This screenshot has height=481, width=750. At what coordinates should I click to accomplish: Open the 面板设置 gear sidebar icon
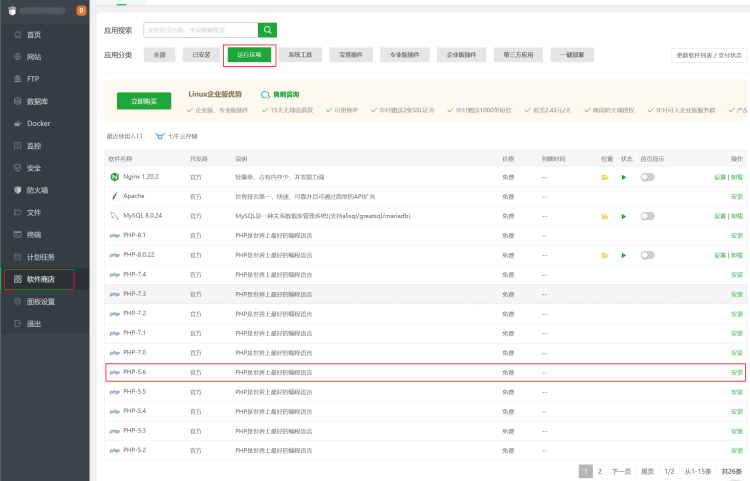point(18,301)
